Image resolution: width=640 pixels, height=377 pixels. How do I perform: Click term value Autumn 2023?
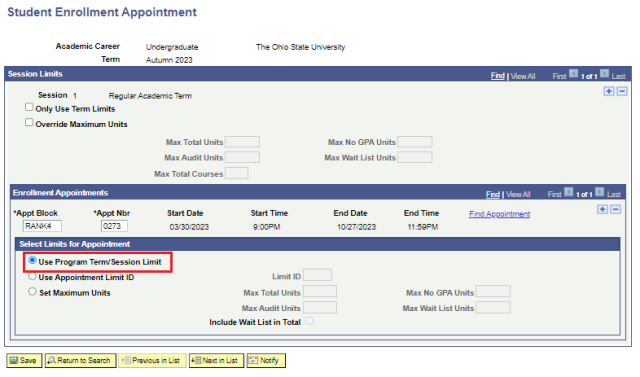coord(169,60)
